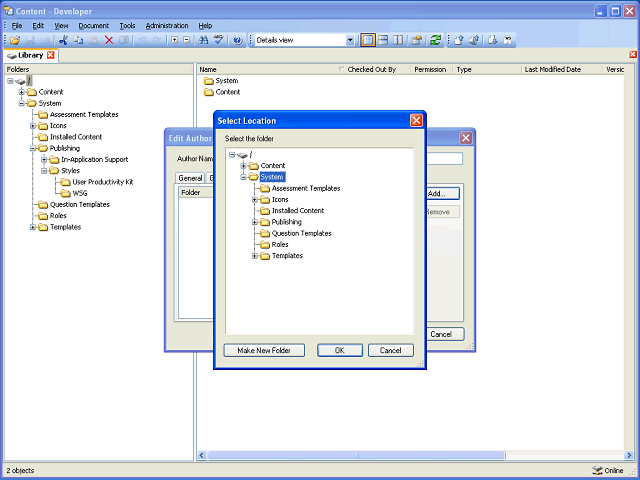Open the Edit menu
This screenshot has width=640, height=480.
tap(38, 26)
